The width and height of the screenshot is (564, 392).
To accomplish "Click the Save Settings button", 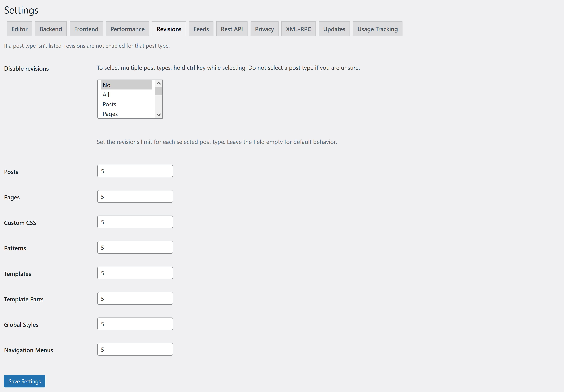I will click(x=24, y=381).
